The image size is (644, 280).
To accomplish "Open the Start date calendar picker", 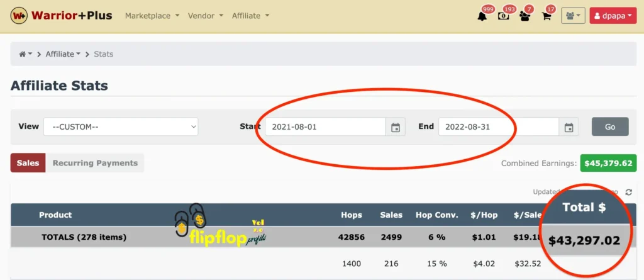I will click(395, 127).
